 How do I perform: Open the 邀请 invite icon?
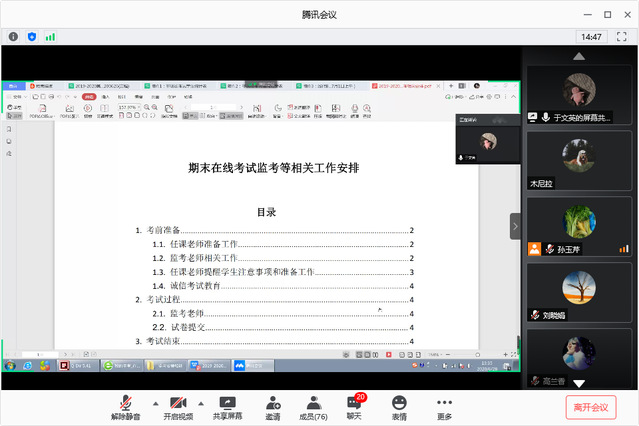[272, 406]
